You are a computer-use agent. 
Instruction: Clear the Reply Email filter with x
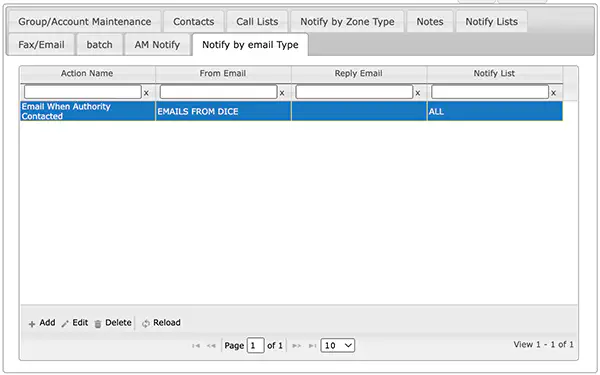click(x=418, y=93)
